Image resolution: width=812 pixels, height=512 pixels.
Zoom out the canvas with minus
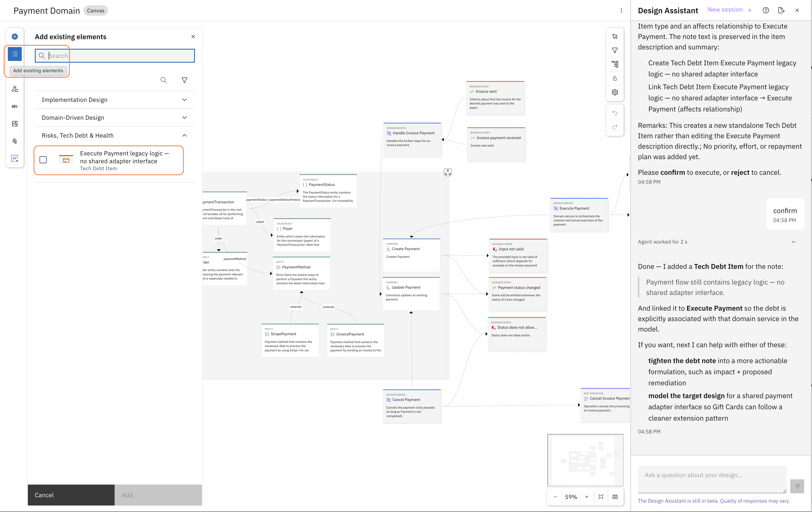(x=555, y=497)
